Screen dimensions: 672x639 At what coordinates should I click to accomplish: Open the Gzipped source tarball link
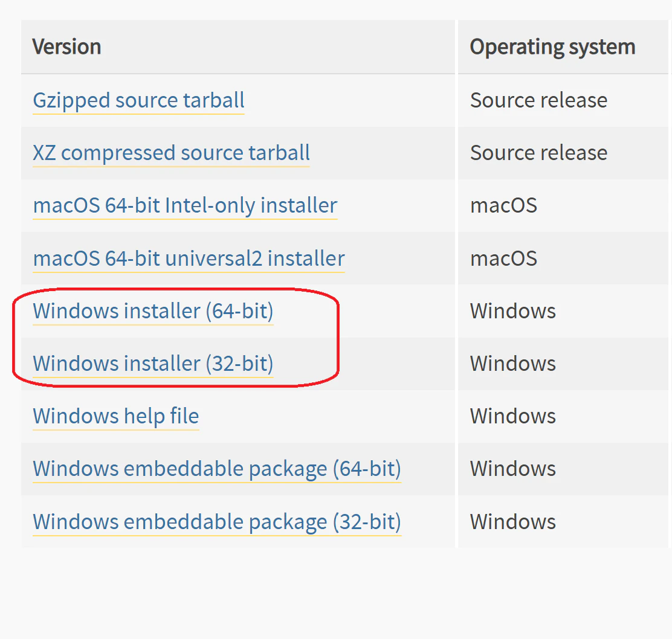click(138, 101)
